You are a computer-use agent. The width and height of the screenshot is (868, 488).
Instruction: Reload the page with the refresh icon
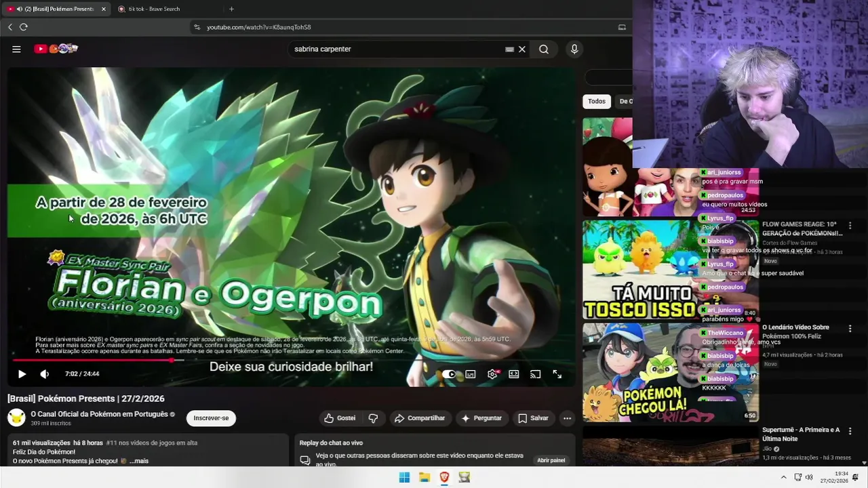coord(24,27)
